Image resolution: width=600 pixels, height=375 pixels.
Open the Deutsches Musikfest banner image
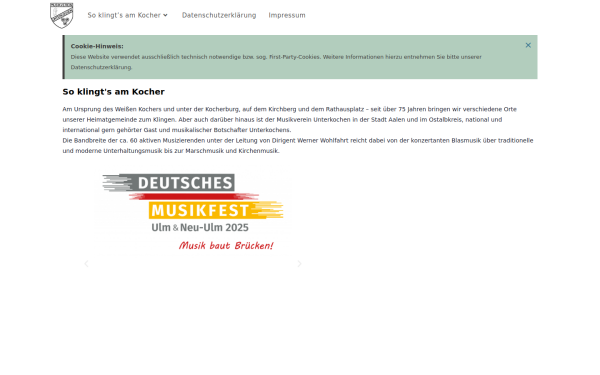pos(193,213)
